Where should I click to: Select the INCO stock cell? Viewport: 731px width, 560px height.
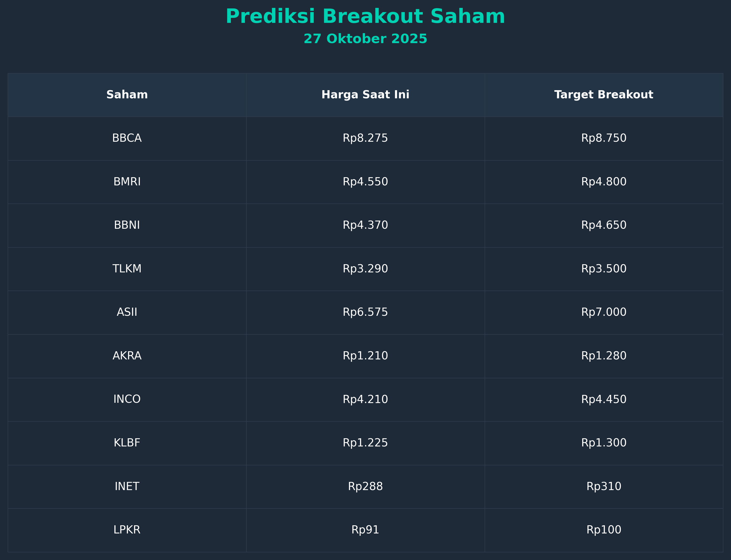(127, 399)
